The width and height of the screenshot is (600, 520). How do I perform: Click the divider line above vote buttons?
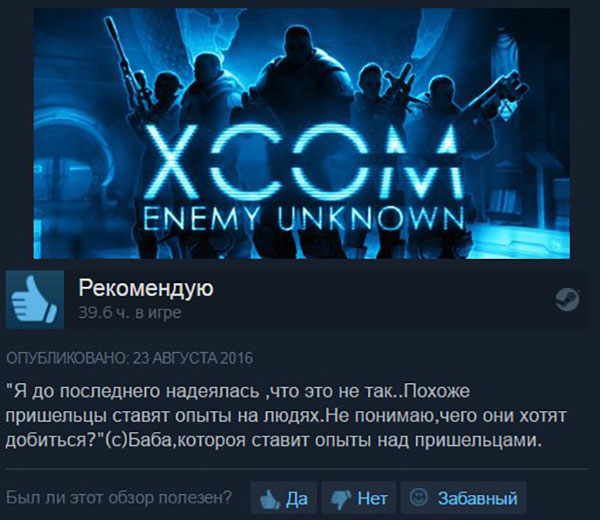tap(297, 468)
